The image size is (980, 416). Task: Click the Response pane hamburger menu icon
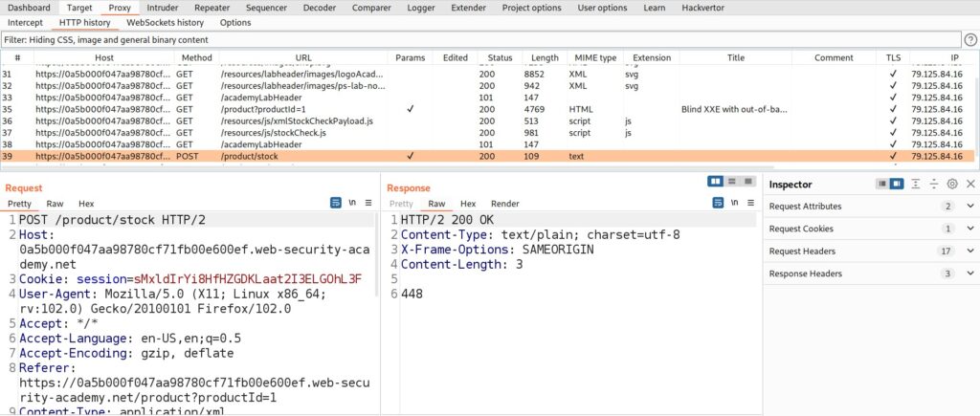(x=752, y=204)
